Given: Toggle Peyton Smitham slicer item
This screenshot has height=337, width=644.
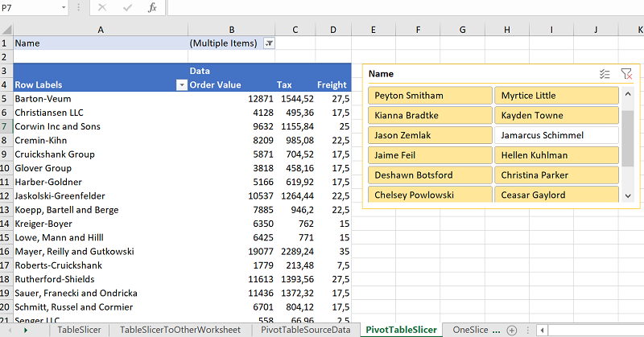Looking at the screenshot, I should (430, 95).
